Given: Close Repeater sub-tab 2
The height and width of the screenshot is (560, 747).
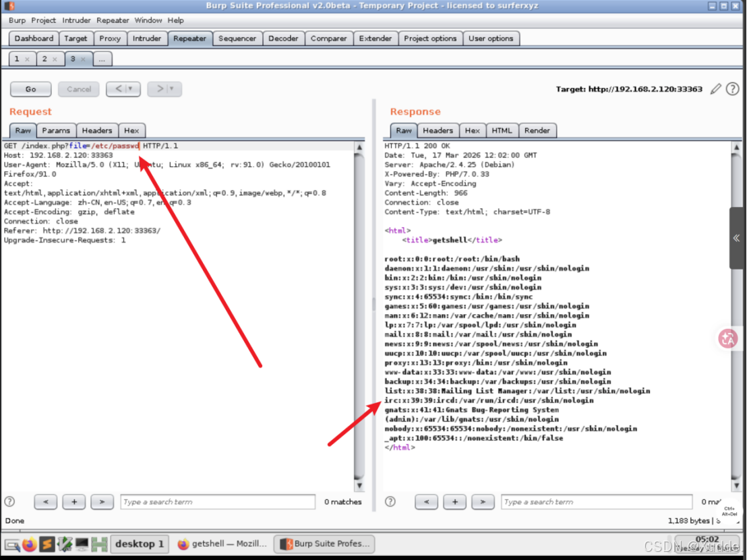Looking at the screenshot, I should click(55, 59).
